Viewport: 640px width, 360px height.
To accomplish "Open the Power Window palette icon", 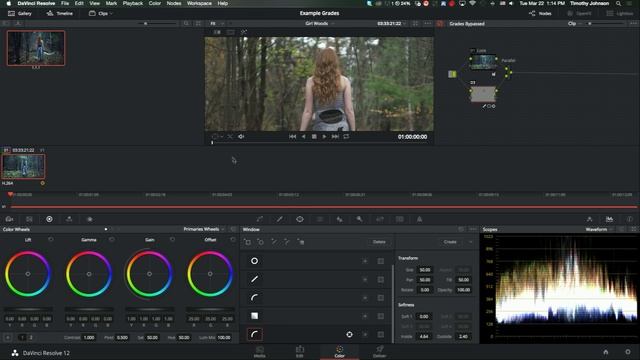I will click(300, 220).
